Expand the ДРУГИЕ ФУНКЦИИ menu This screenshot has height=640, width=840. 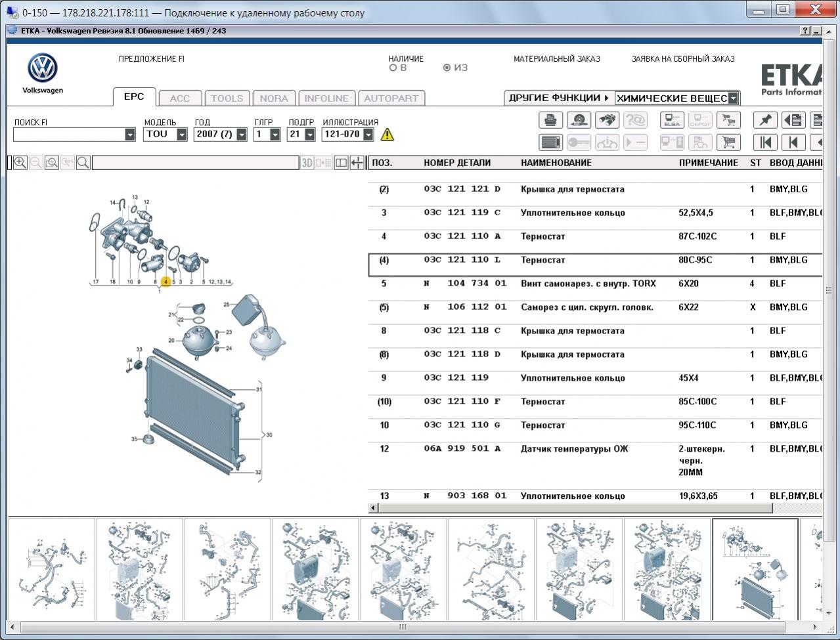coord(558,98)
